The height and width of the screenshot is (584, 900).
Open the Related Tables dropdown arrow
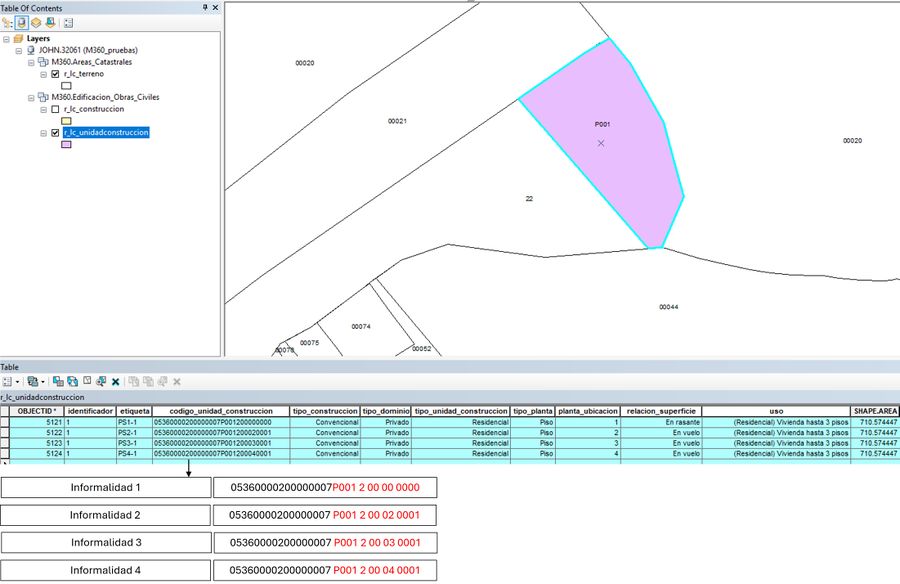tap(43, 382)
